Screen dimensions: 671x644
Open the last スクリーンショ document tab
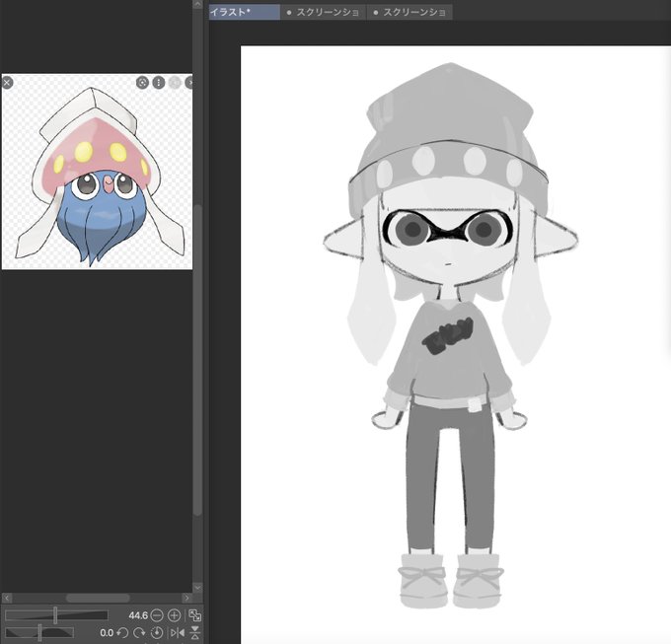[x=410, y=13]
